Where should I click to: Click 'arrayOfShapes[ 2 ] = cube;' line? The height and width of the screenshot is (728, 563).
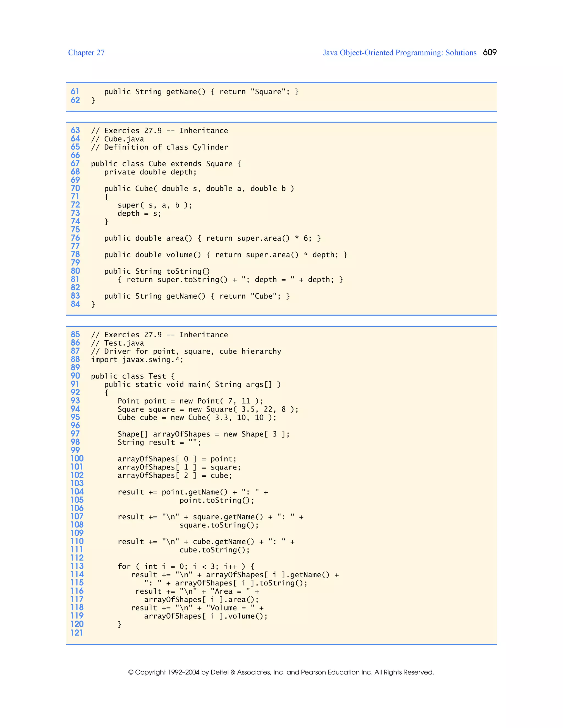pos(175,475)
